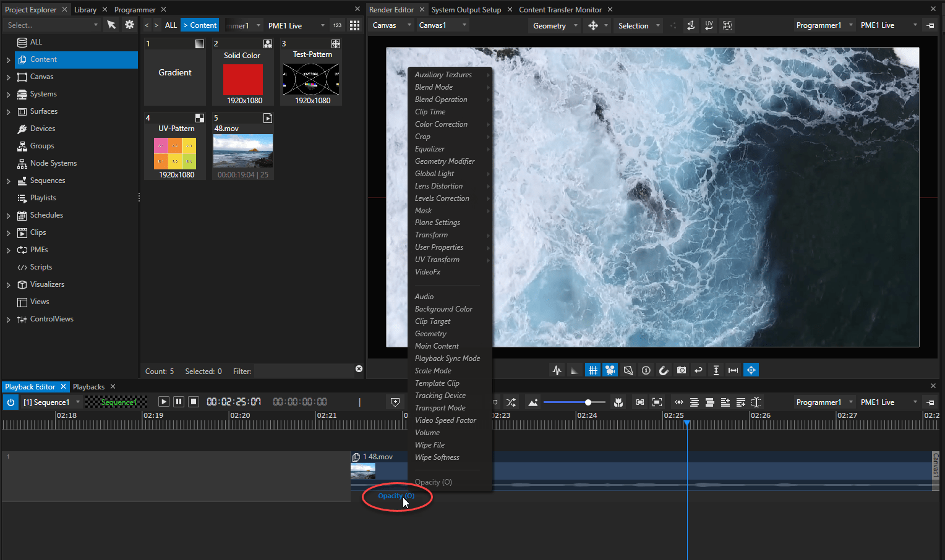Enable the grid overlay in Render Editor
This screenshot has height=560, width=945.
593,370
